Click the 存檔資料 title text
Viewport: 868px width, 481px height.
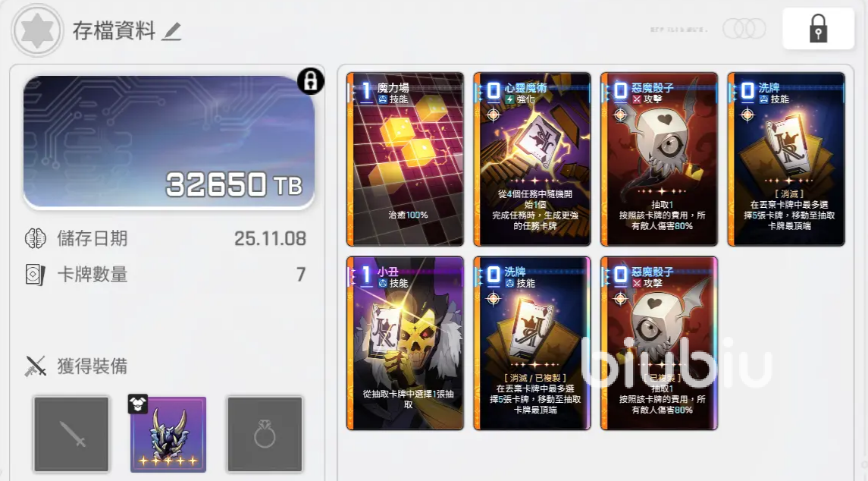(x=114, y=31)
